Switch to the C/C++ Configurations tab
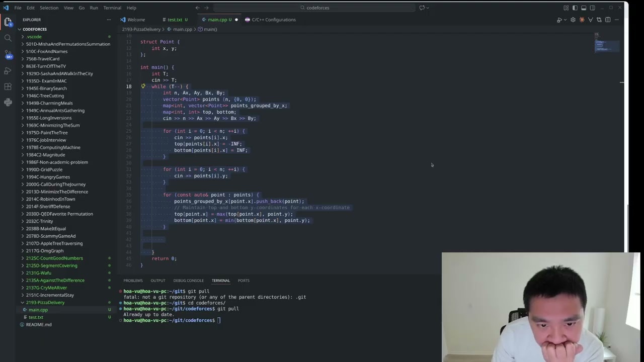This screenshot has height=362, width=644. [271, 20]
